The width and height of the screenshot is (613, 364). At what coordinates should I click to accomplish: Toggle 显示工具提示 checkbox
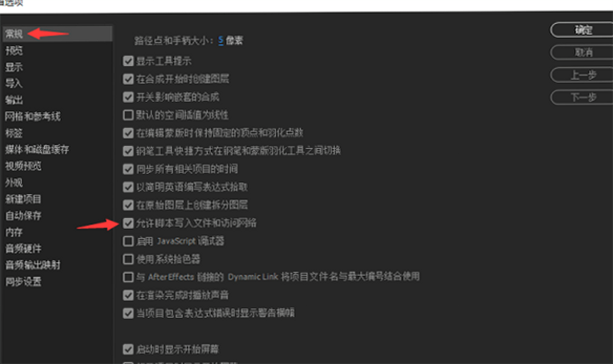[x=128, y=61]
